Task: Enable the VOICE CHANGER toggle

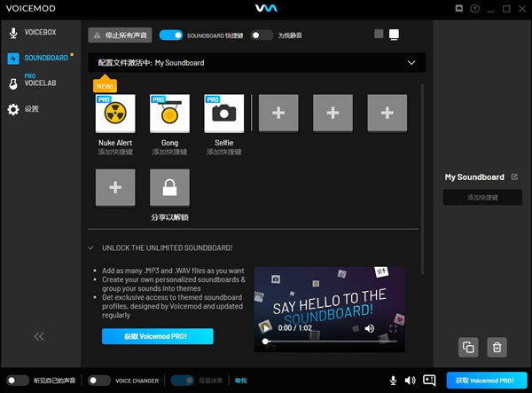Action: coord(99,381)
